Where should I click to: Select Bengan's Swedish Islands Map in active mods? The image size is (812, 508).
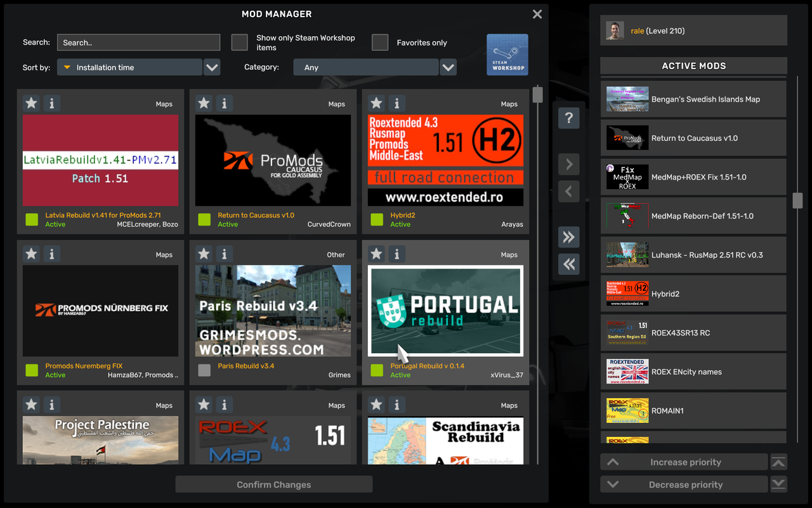[693, 99]
